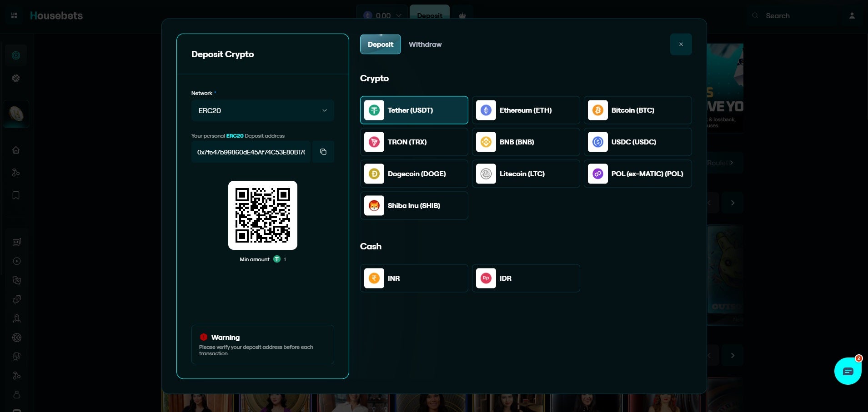Image resolution: width=868 pixels, height=412 pixels.
Task: Expand the ERC20 network dropdown
Action: pos(262,110)
